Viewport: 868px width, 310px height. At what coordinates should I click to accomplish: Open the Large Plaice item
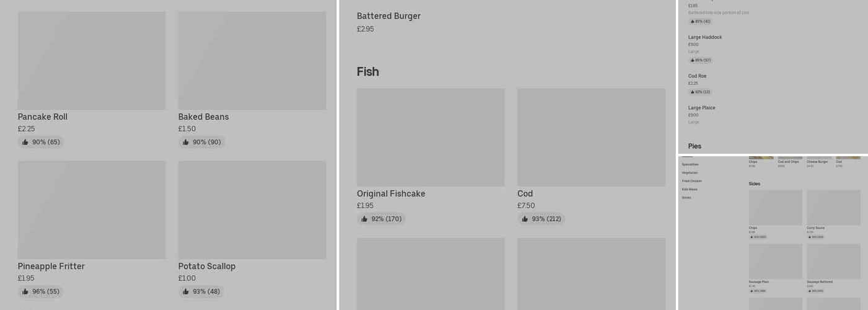pos(702,108)
